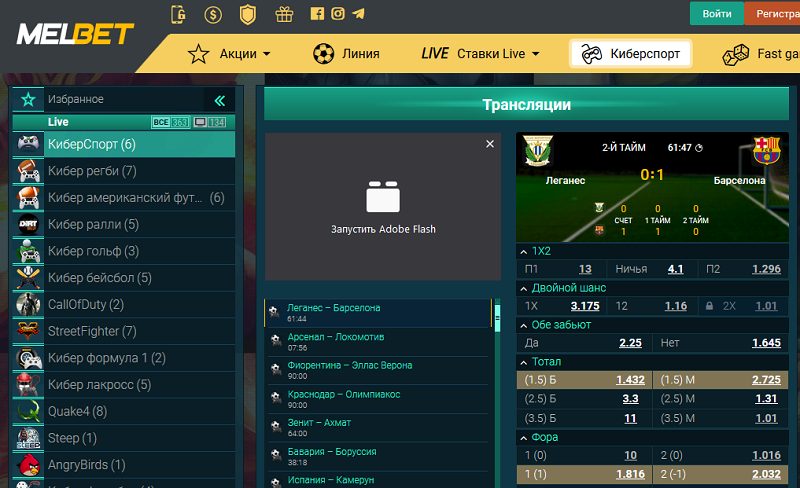Viewport: 800px width, 488px height.
Task: Click the shield icon in top bar
Action: click(248, 14)
